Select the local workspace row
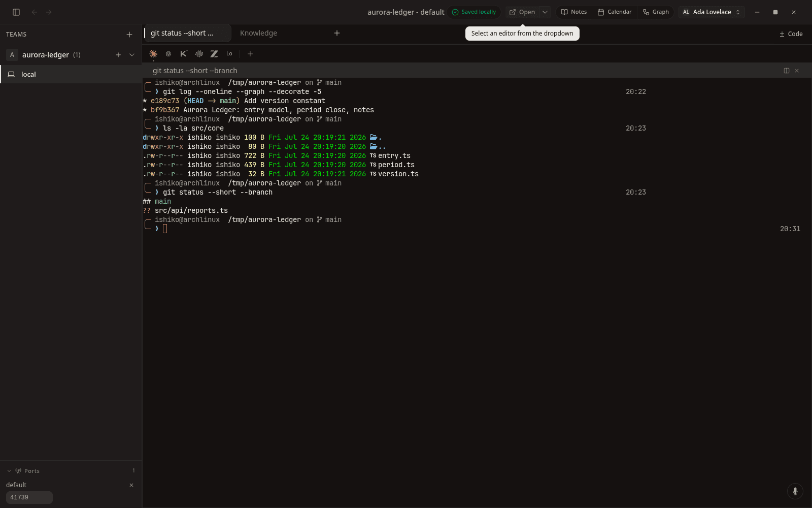The image size is (812, 508). 71,74
